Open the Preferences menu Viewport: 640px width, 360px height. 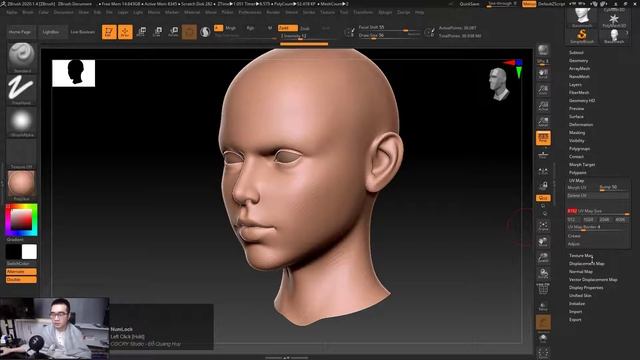pyautogui.click(x=250, y=12)
